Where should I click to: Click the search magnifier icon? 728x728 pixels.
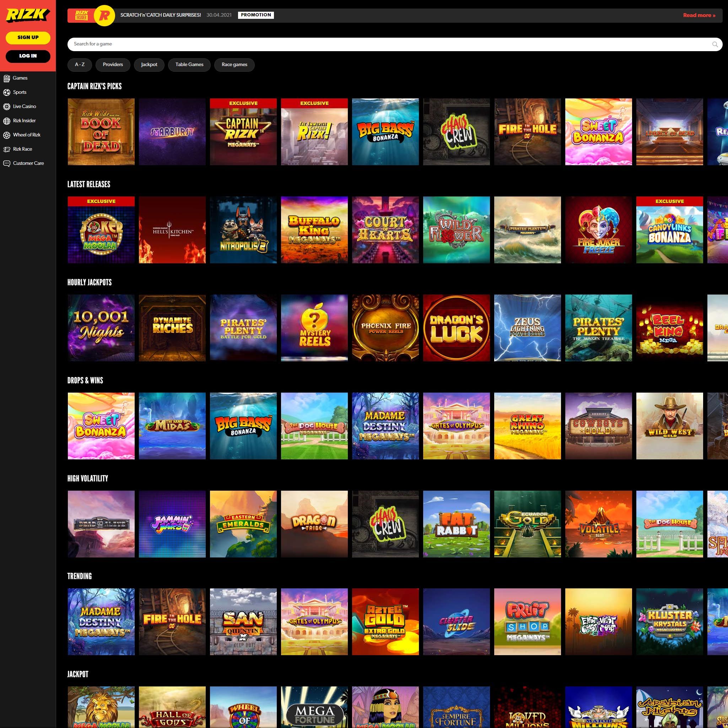tap(715, 44)
